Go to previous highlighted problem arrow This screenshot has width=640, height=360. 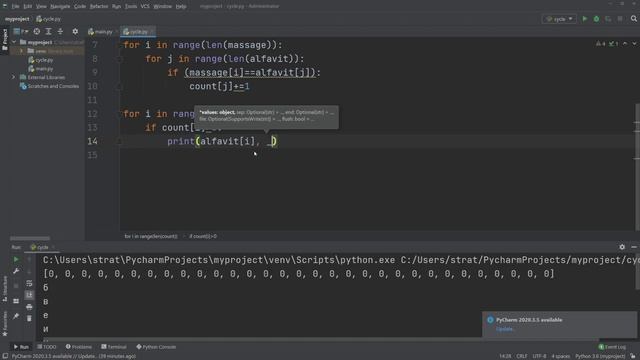[x=625, y=44]
